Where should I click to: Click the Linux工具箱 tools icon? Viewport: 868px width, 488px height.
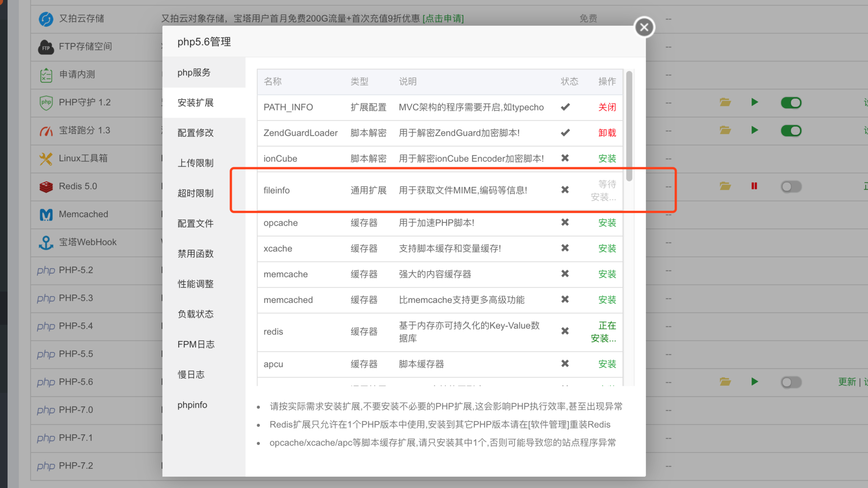[x=46, y=158]
